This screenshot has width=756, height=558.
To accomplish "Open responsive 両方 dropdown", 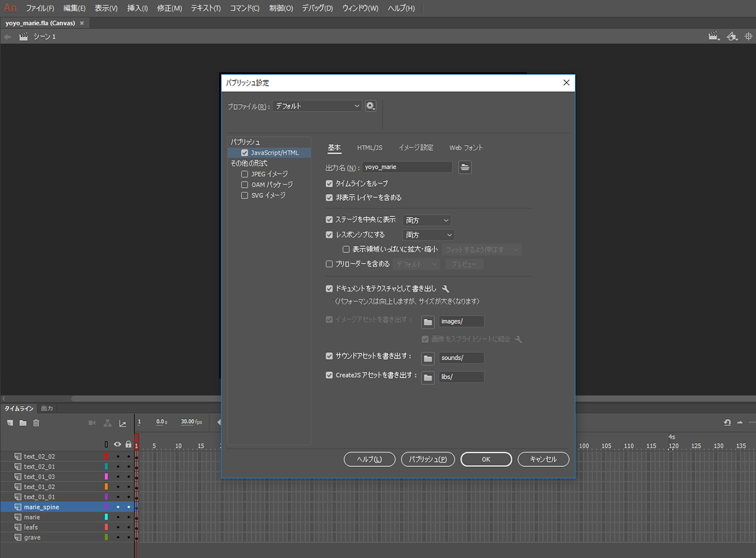I will (429, 235).
